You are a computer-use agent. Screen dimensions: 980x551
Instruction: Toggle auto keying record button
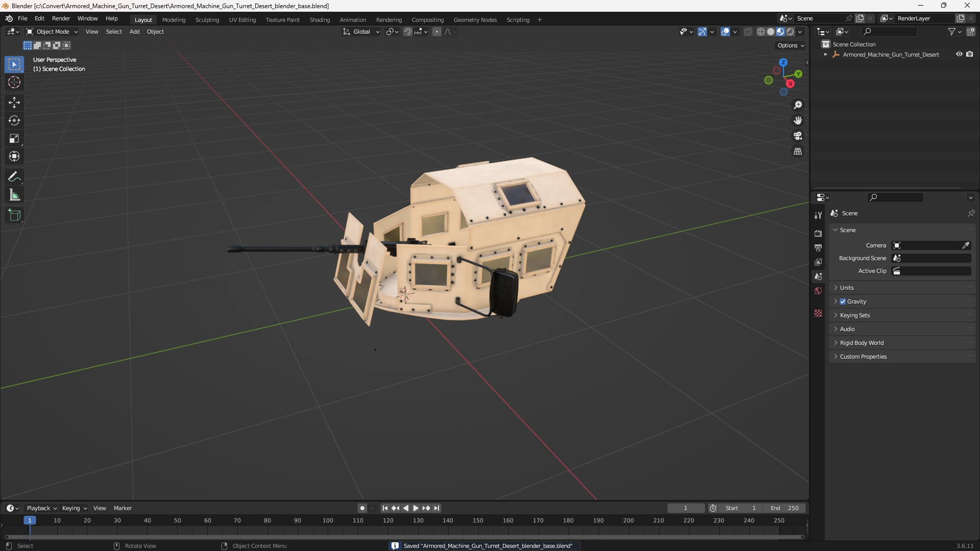pyautogui.click(x=362, y=508)
